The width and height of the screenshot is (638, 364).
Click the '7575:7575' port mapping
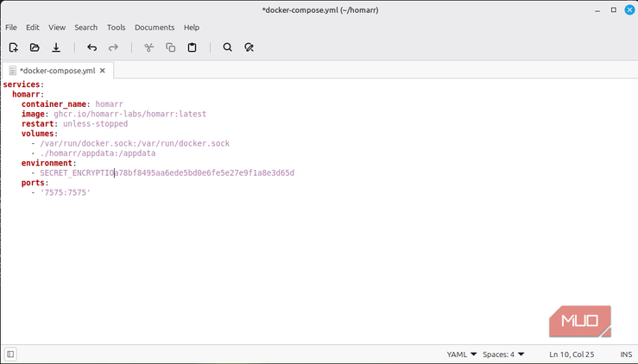(x=65, y=192)
